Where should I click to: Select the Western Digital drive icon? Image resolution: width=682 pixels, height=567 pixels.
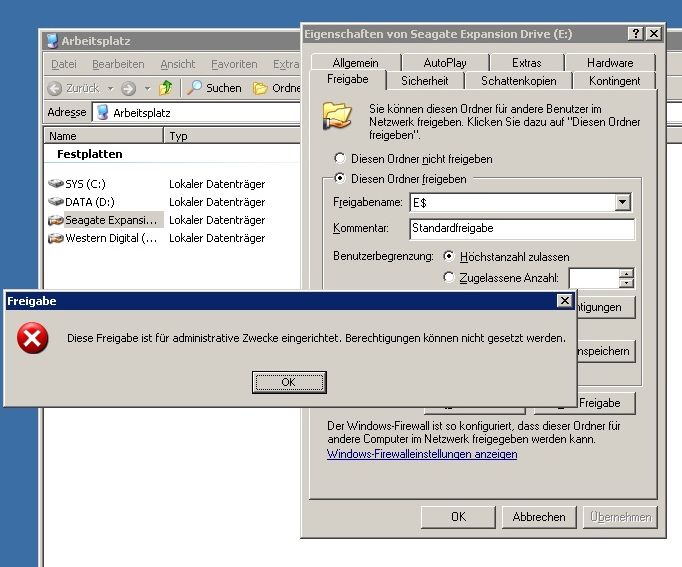coord(56,238)
